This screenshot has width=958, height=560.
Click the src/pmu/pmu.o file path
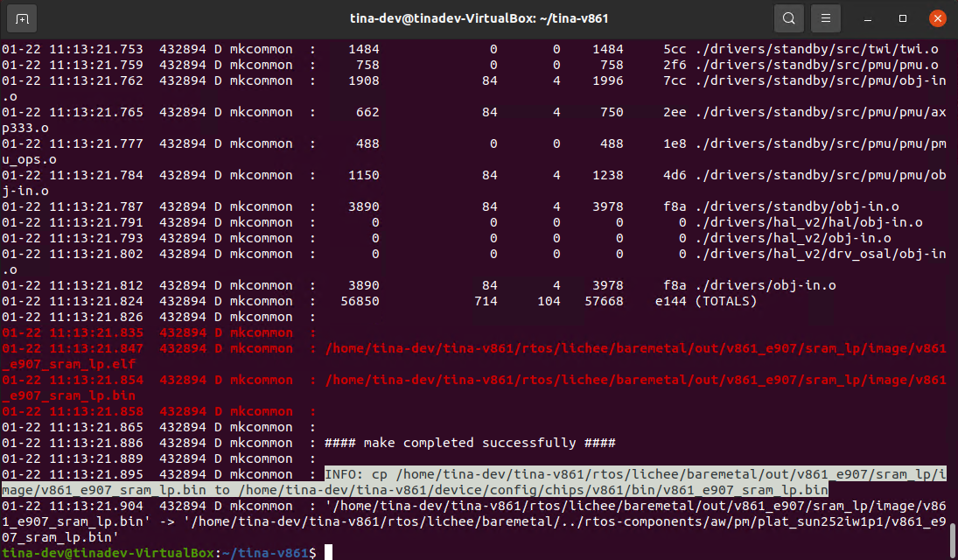[x=816, y=65]
